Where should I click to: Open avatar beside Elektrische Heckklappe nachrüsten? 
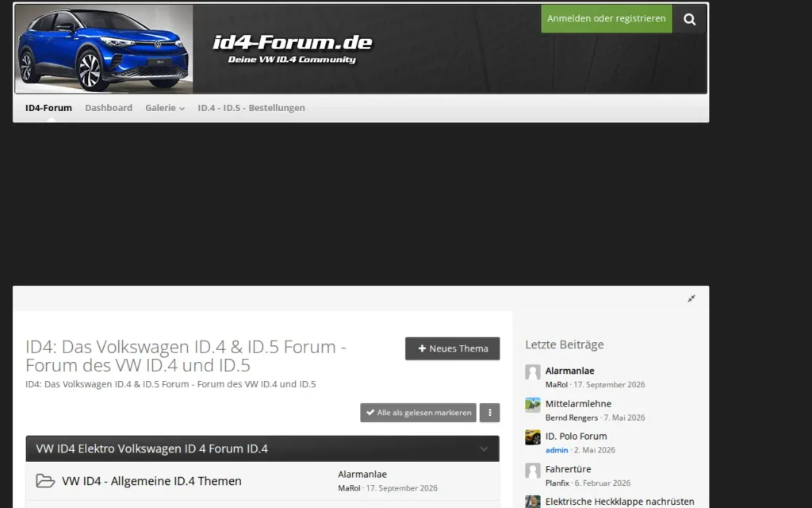532,502
